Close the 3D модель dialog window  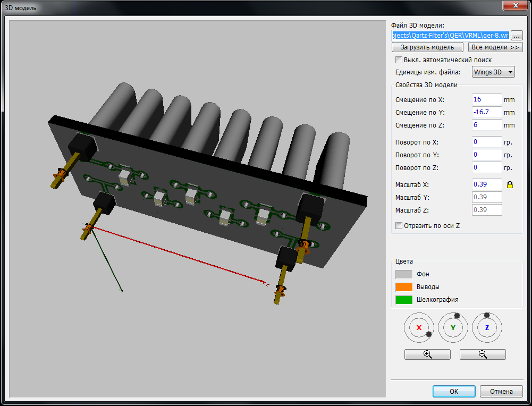click(513, 6)
